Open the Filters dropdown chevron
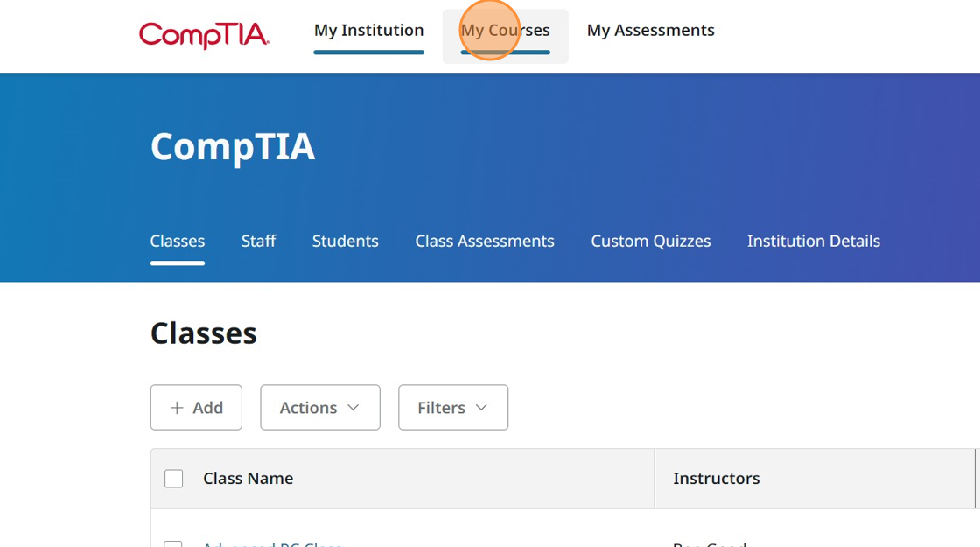This screenshot has height=547, width=980. tap(482, 407)
